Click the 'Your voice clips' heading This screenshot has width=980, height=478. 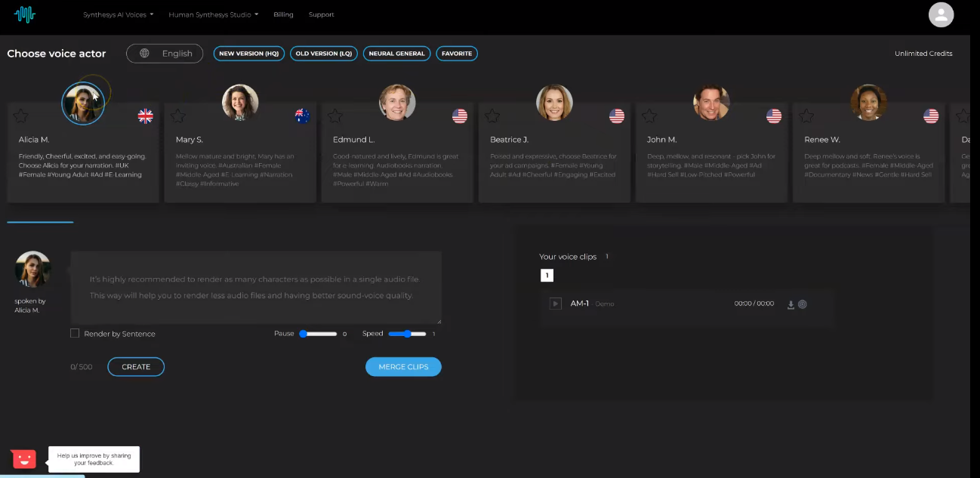[x=568, y=257]
